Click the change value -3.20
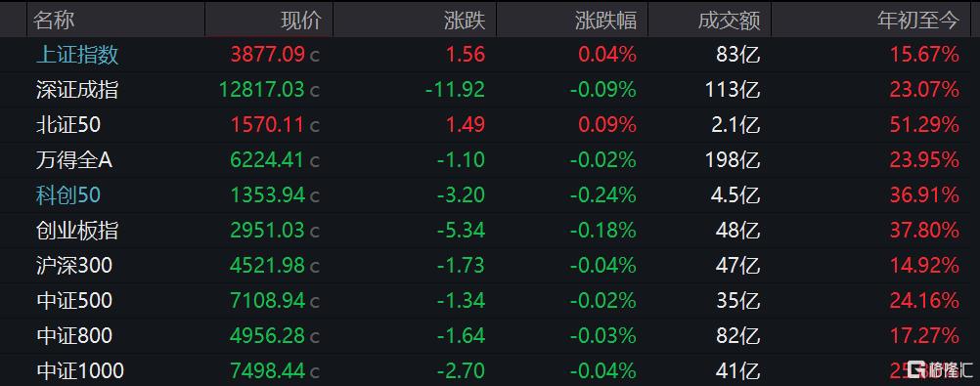Viewport: 980px width, 386px height. point(462,195)
